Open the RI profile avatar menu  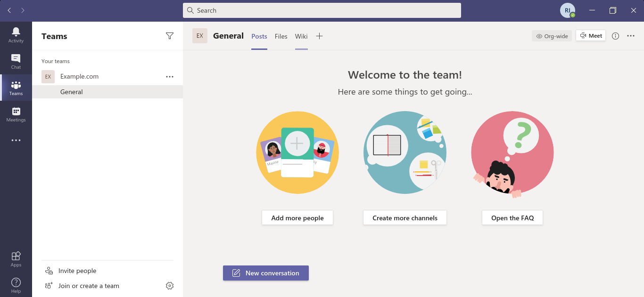pyautogui.click(x=568, y=10)
